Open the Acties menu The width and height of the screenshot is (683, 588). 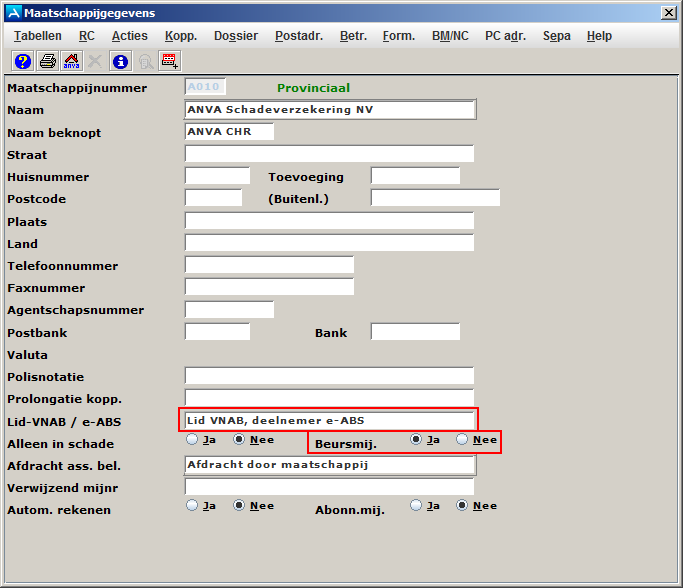(x=129, y=36)
